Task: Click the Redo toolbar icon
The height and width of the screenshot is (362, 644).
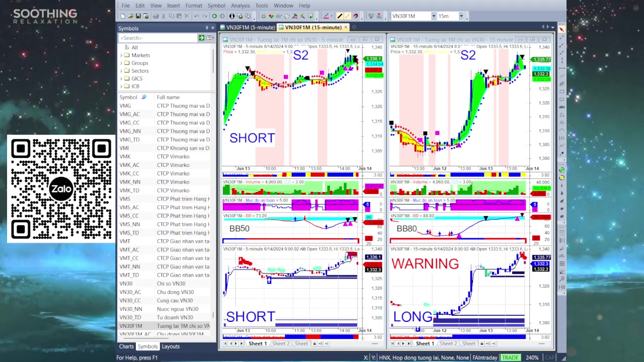Action: pos(204,16)
